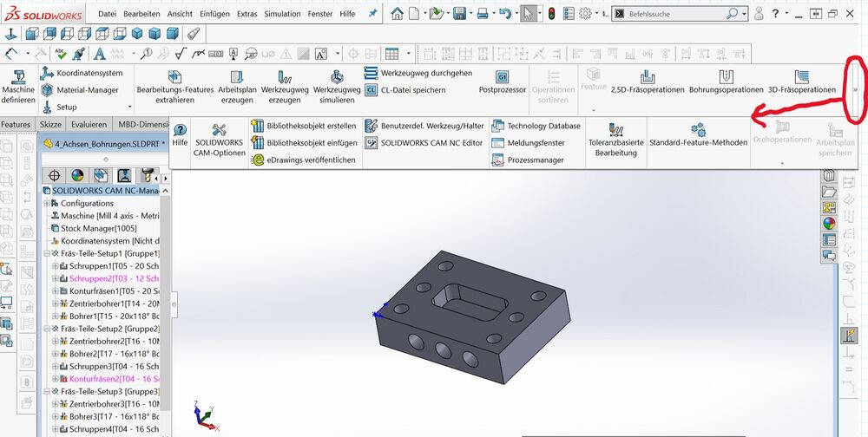Viewport: 868px width, 437px height.
Task: Expand the ribbon overflow chevron
Action: 855,89
